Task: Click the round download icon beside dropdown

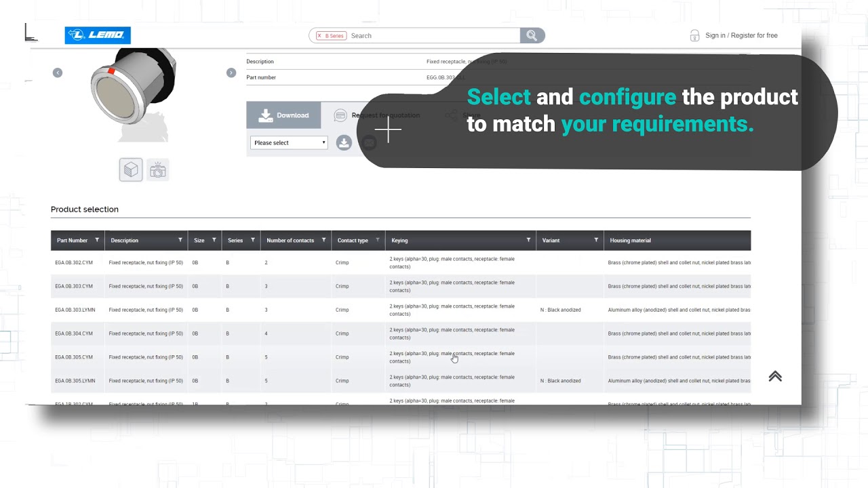Action: pos(344,143)
